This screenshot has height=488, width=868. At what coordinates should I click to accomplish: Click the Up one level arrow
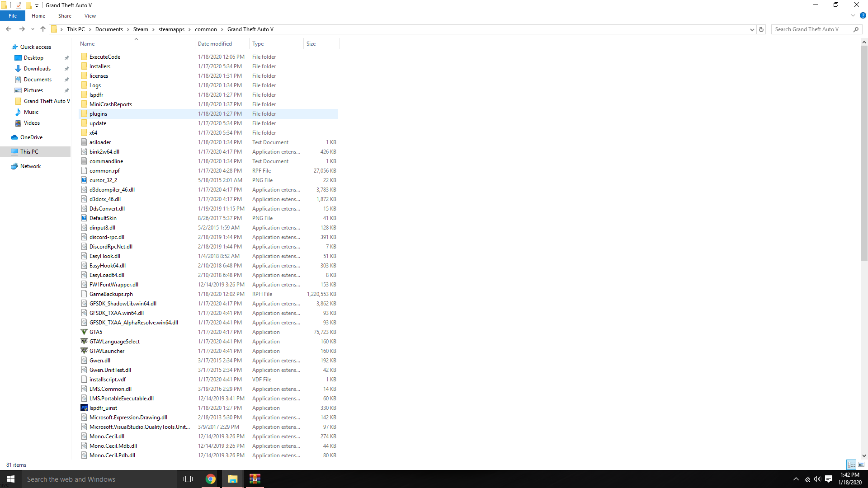(43, 29)
